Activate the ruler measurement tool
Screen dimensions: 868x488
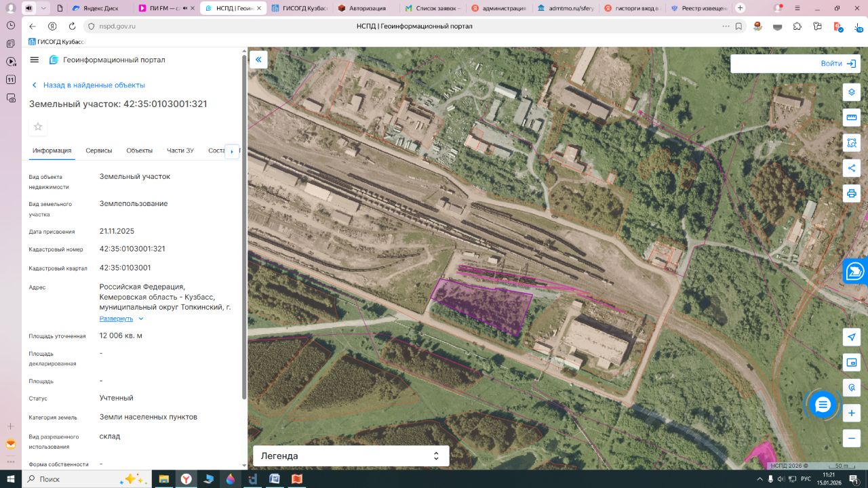click(852, 117)
